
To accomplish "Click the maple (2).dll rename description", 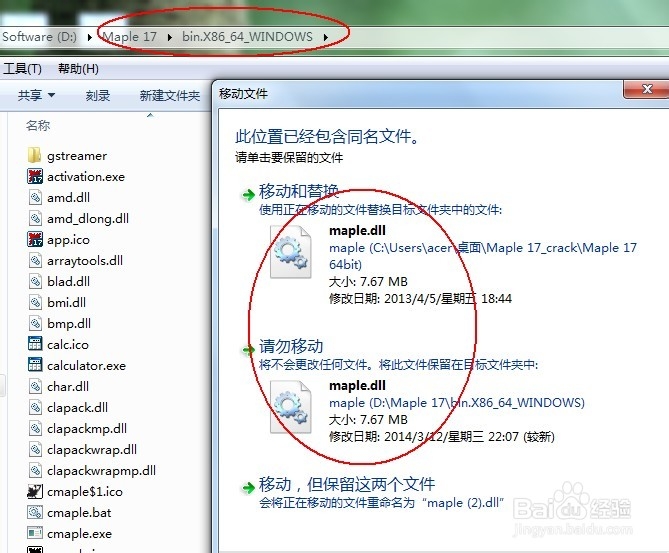I will (x=382, y=503).
